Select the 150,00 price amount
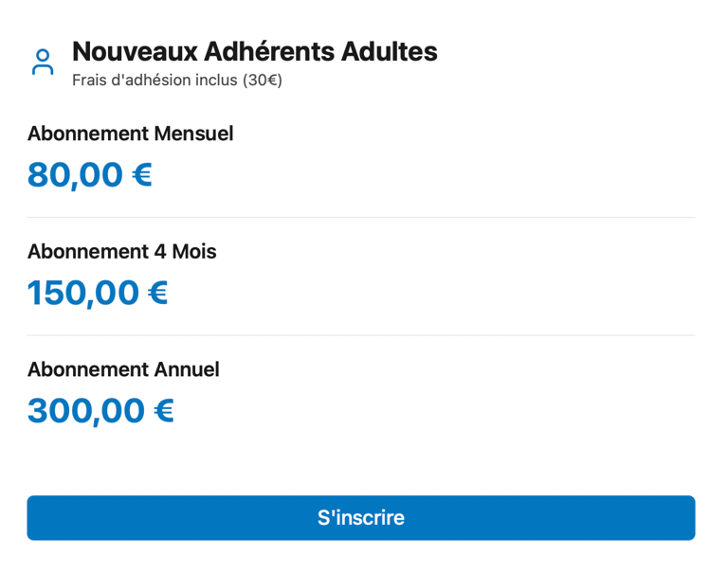The width and height of the screenshot is (728, 573). (x=83, y=293)
